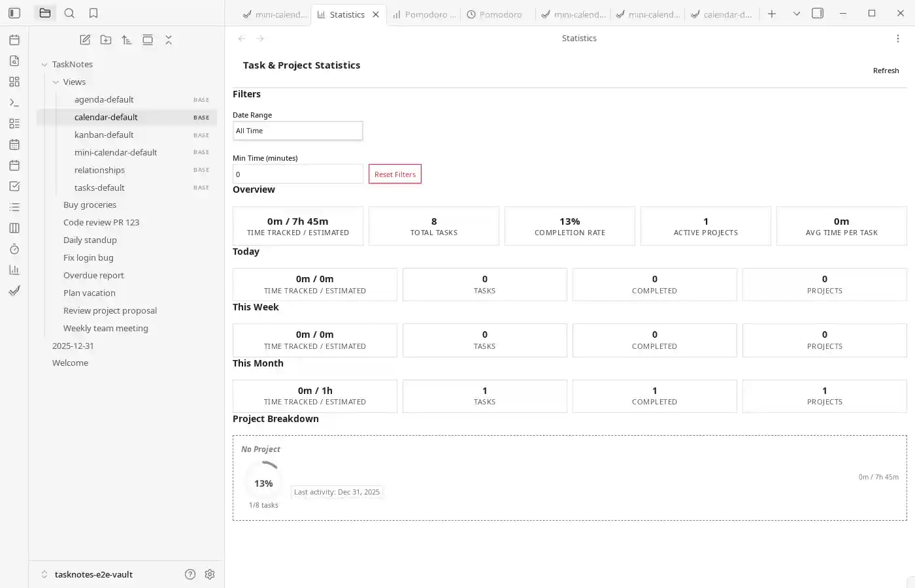Collapse all folders in the file explorer
The image size is (915, 588).
[169, 40]
